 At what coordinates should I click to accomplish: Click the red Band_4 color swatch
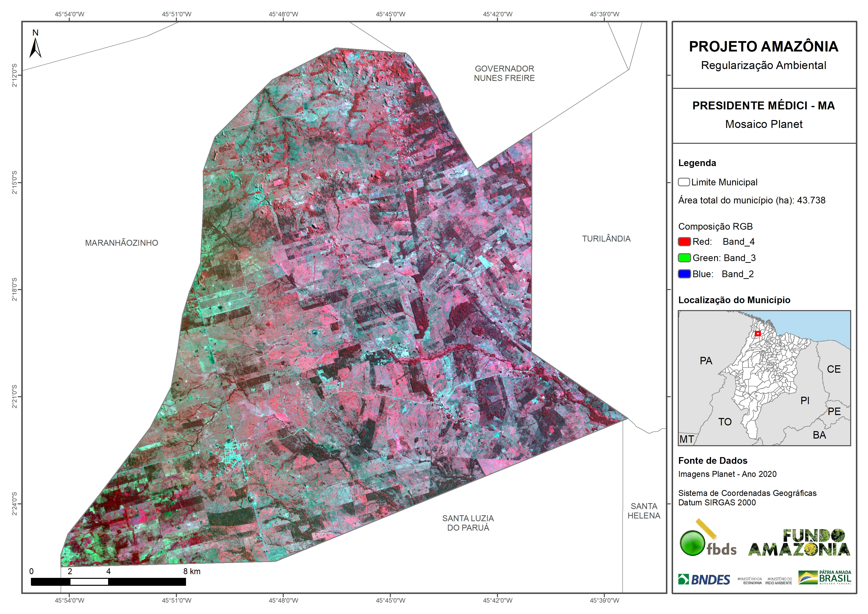[x=684, y=242]
